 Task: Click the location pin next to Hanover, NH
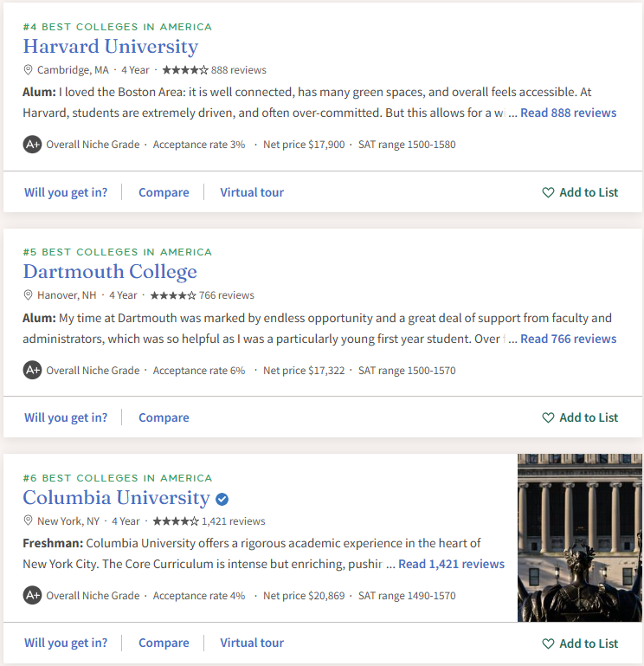pyautogui.click(x=28, y=295)
